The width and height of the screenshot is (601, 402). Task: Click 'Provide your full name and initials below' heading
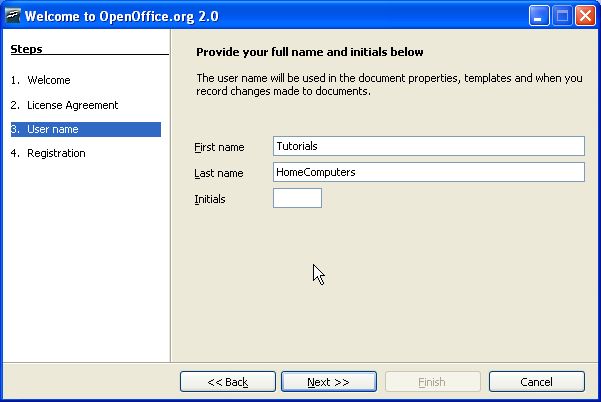point(310,52)
